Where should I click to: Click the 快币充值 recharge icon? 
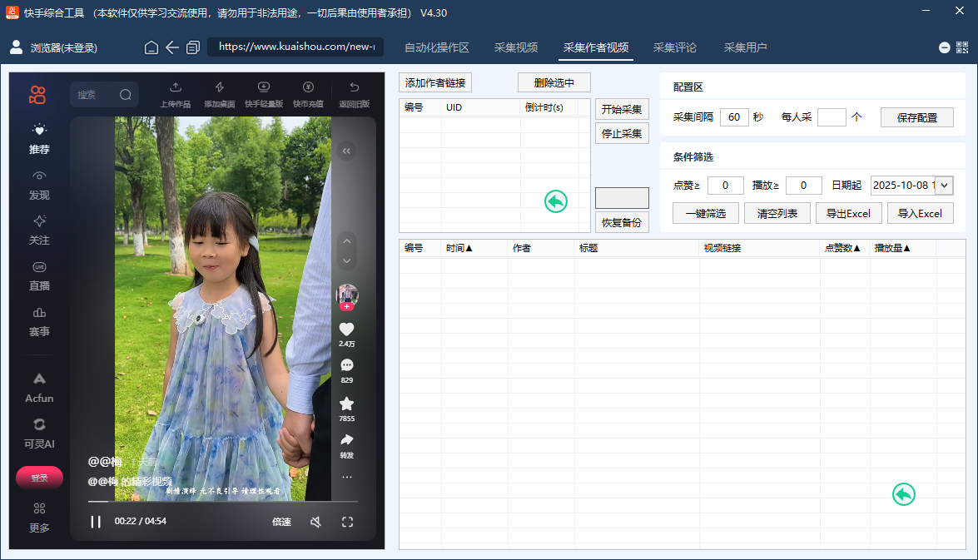(308, 92)
